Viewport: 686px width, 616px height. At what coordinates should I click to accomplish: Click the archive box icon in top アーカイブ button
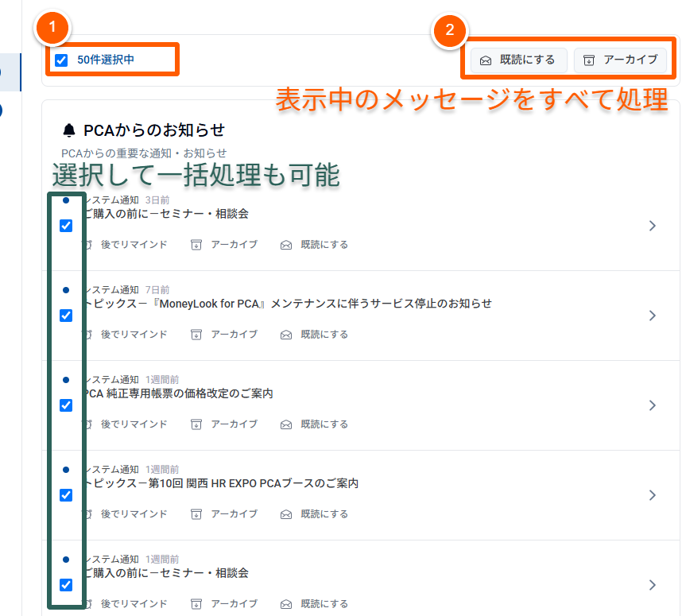[x=588, y=60]
